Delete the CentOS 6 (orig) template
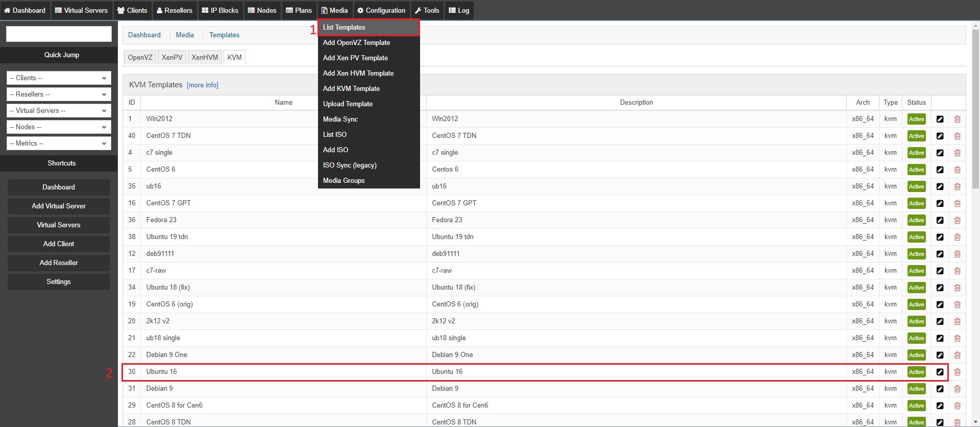 coord(957,304)
